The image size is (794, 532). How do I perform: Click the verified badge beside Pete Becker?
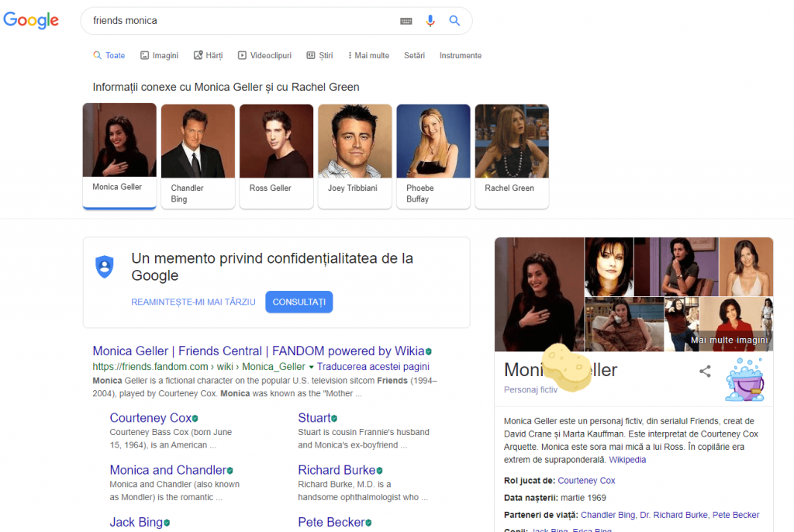[368, 523]
